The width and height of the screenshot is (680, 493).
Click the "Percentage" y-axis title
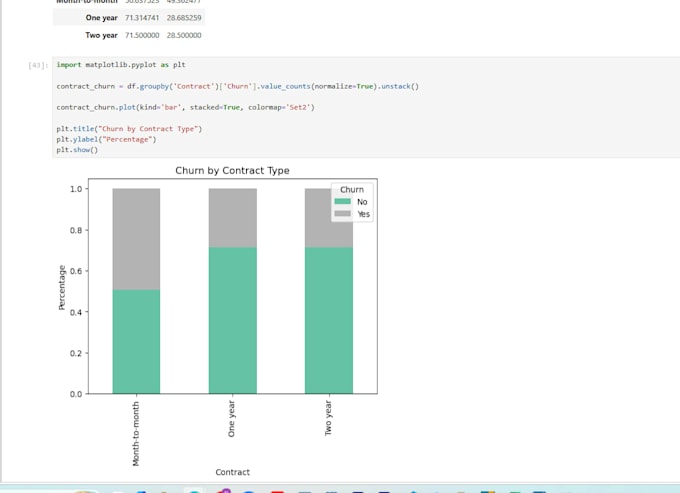(x=62, y=287)
